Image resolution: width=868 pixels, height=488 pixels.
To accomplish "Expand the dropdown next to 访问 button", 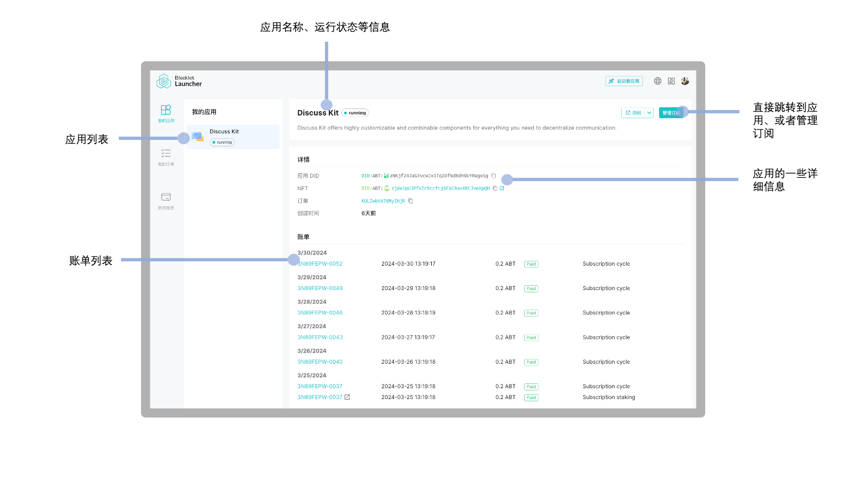I will (x=650, y=112).
